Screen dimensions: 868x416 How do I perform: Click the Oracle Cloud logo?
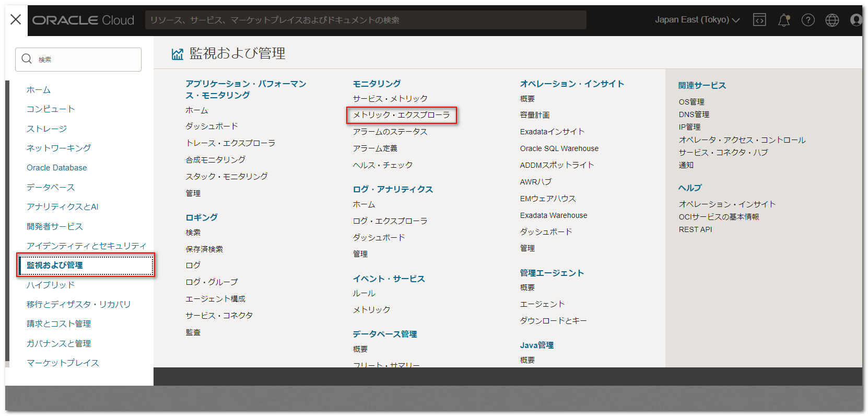click(84, 20)
